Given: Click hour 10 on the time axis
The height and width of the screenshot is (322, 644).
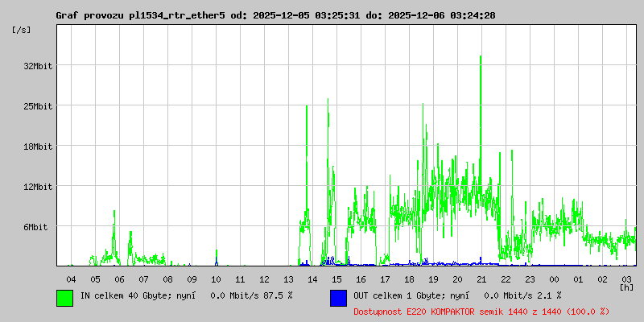Looking at the screenshot, I should (x=216, y=279).
